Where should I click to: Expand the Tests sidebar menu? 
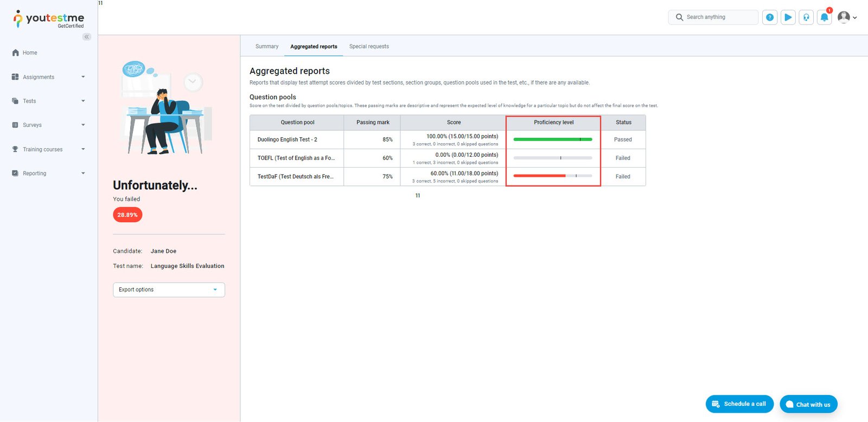pyautogui.click(x=48, y=101)
